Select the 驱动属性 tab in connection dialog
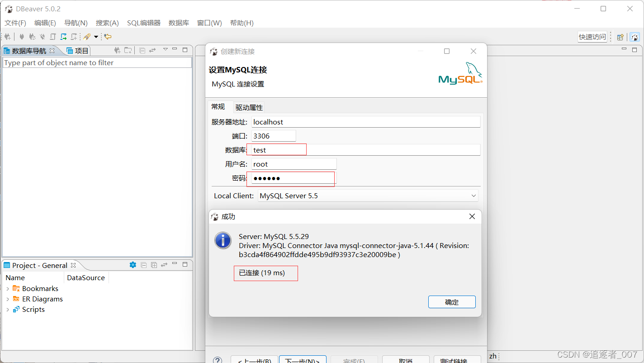This screenshot has width=644, height=363. click(249, 108)
